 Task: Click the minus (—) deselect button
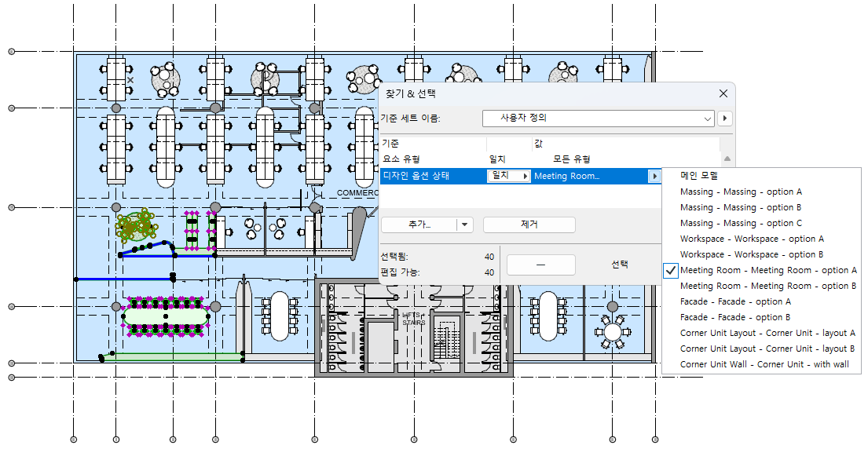pos(541,265)
